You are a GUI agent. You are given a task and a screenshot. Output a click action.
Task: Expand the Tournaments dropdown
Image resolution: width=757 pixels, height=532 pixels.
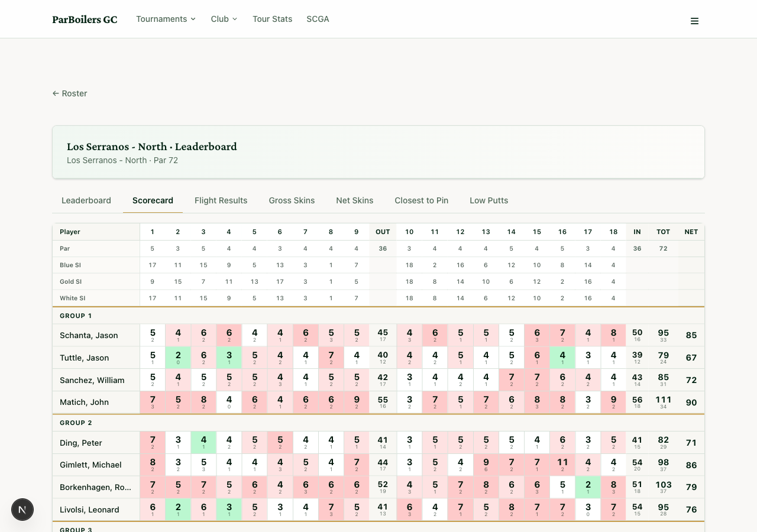point(166,19)
